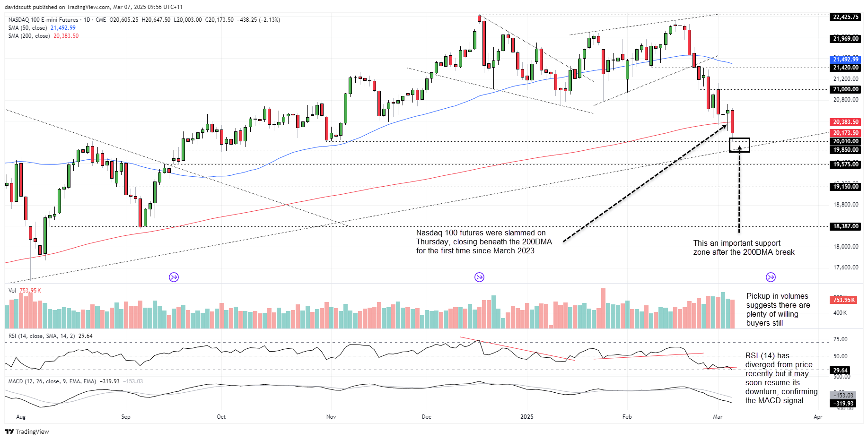The height and width of the screenshot is (440, 868).
Task: Click the purple event marker below mid-December candles
Action: (x=479, y=277)
